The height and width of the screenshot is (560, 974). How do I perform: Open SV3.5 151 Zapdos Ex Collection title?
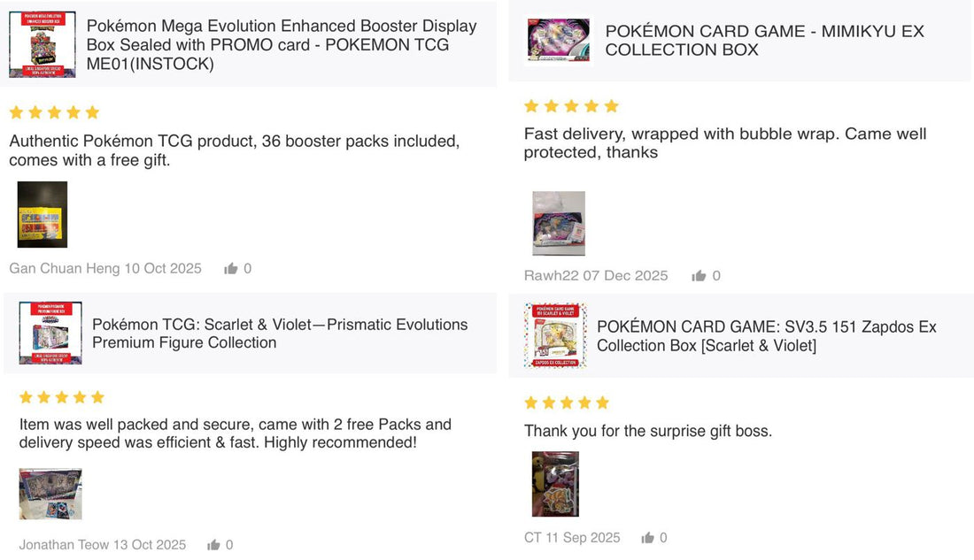pos(767,336)
